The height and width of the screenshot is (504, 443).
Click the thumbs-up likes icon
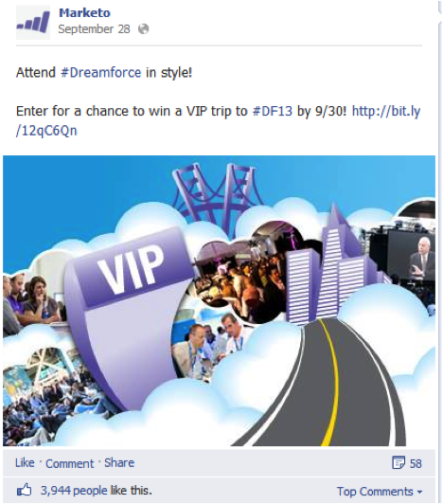click(x=25, y=490)
